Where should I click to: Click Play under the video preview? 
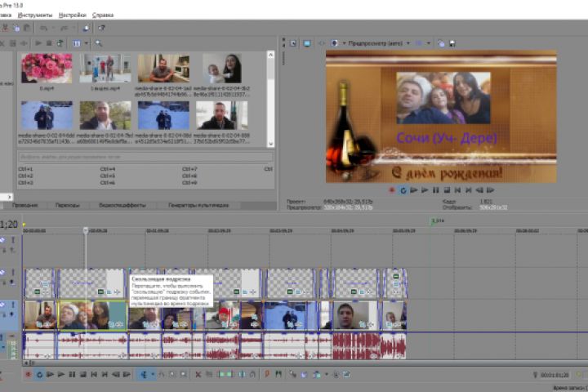pos(425,190)
